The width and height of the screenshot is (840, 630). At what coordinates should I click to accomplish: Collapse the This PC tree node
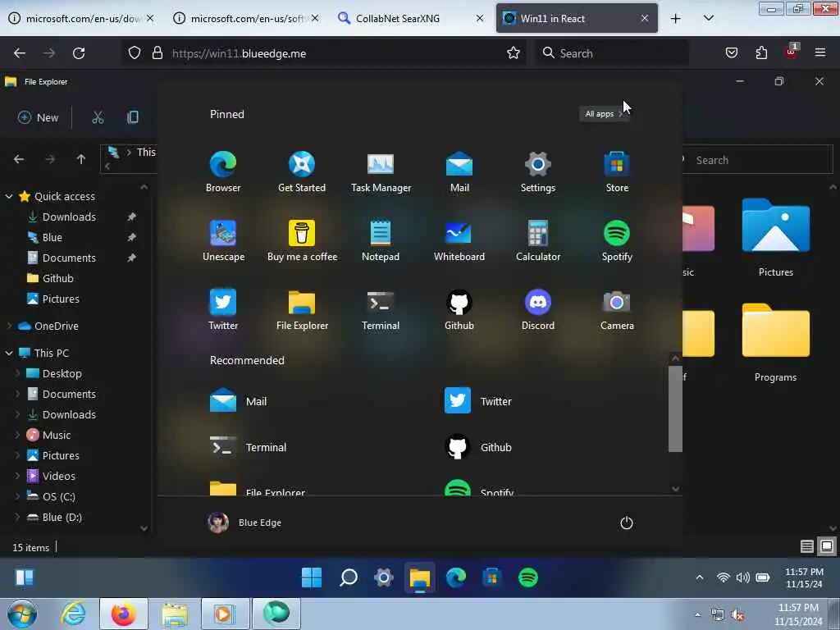click(9, 353)
